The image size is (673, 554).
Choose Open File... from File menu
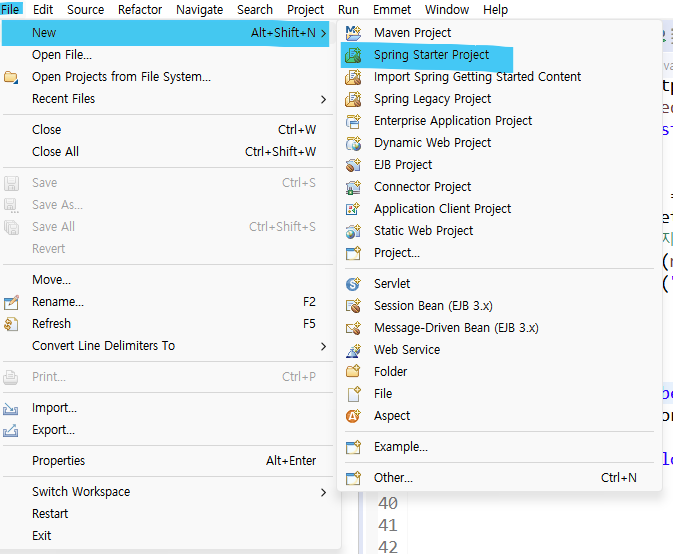click(62, 55)
